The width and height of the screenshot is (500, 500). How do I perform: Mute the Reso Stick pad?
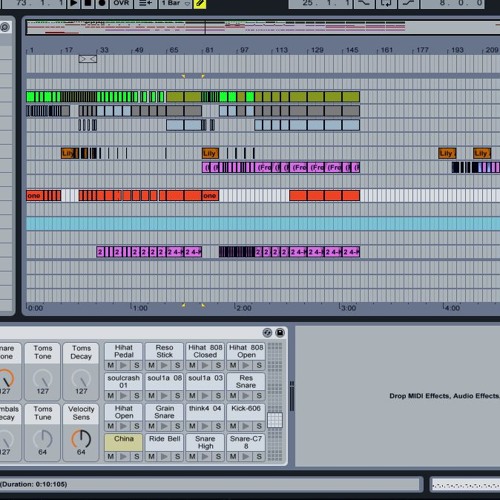pyautogui.click(x=151, y=365)
